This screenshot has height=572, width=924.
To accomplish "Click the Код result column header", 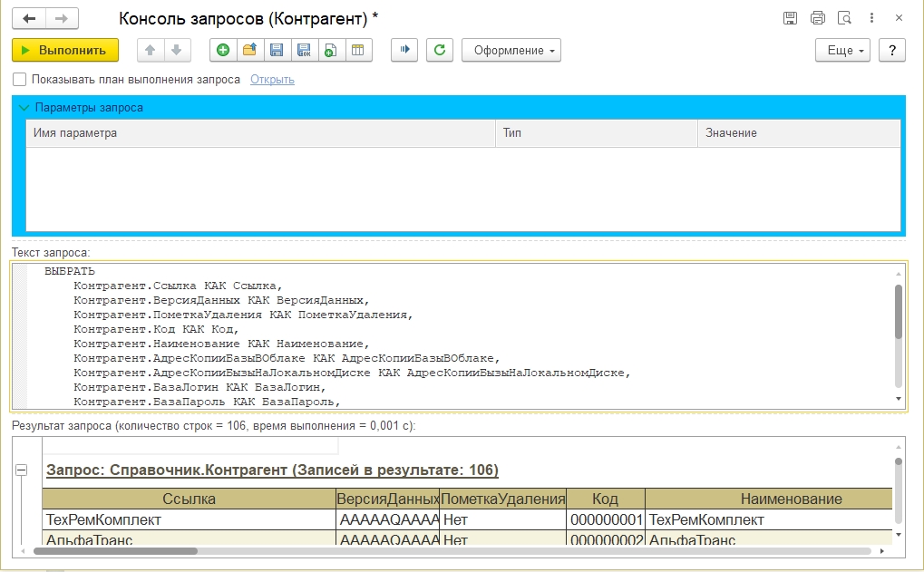I will pyautogui.click(x=605, y=499).
